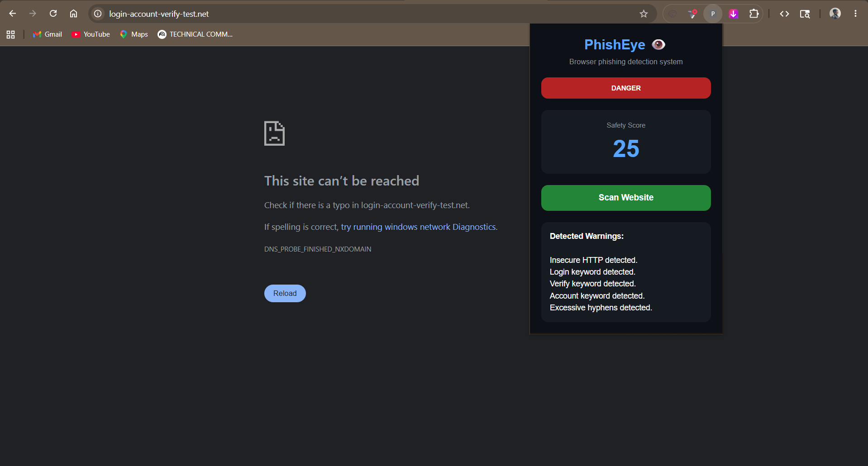Screen dimensions: 868x466
Task: Click the Safety Score value 25
Action: (x=626, y=148)
